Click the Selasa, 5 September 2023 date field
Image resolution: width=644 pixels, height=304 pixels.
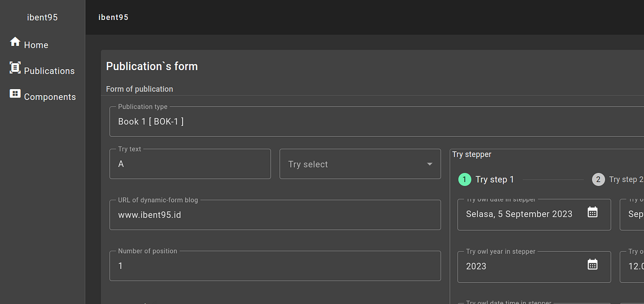(519, 214)
